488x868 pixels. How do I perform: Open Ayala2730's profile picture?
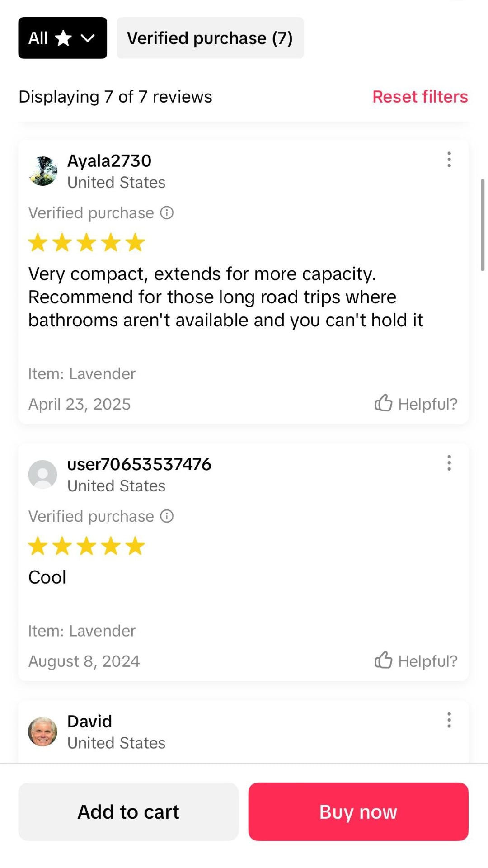[43, 171]
